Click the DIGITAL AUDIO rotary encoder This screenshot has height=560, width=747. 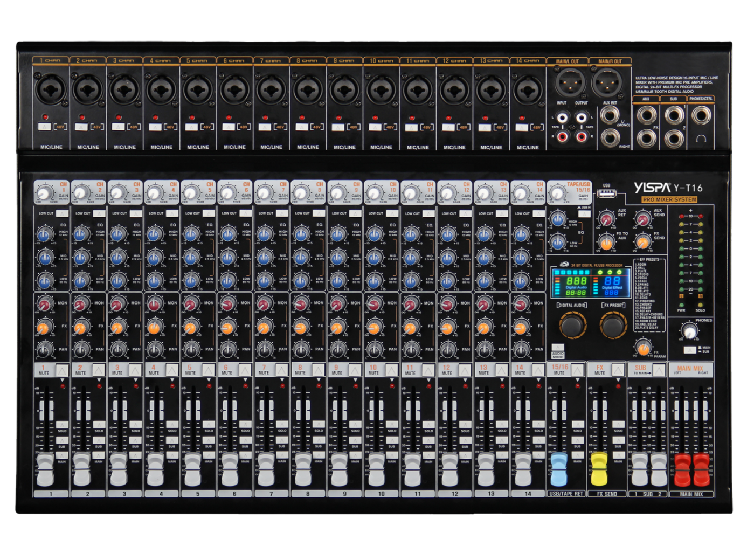pyautogui.click(x=572, y=324)
